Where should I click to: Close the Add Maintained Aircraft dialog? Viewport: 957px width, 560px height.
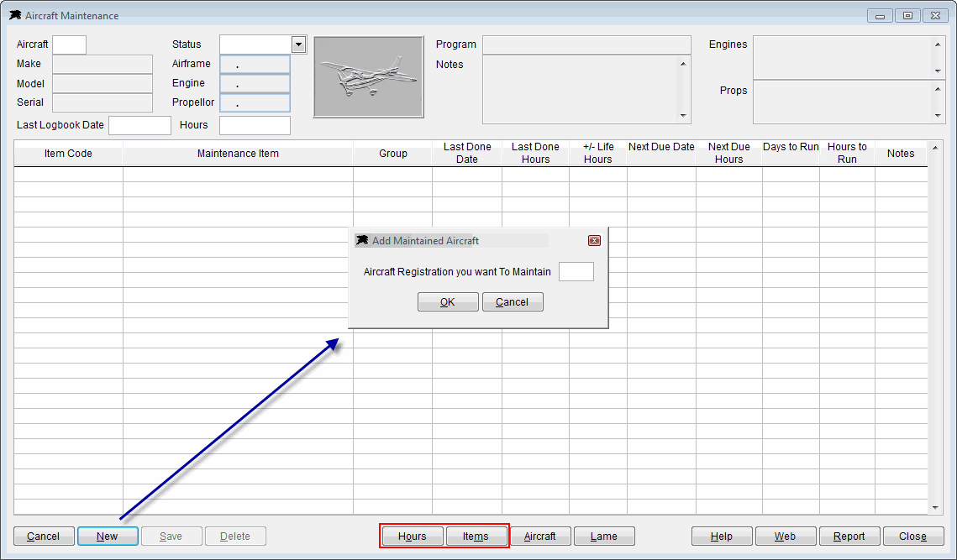coord(594,240)
